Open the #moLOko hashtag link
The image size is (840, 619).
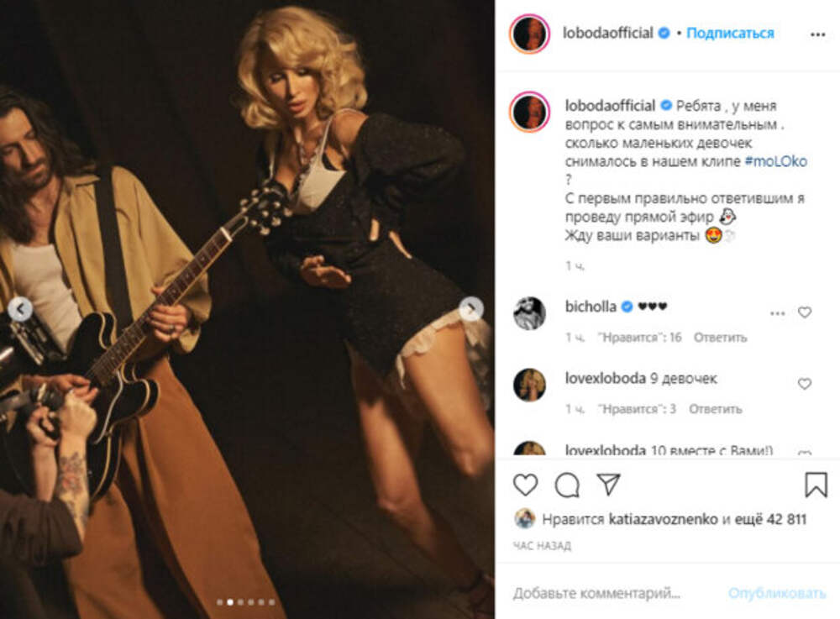(774, 161)
